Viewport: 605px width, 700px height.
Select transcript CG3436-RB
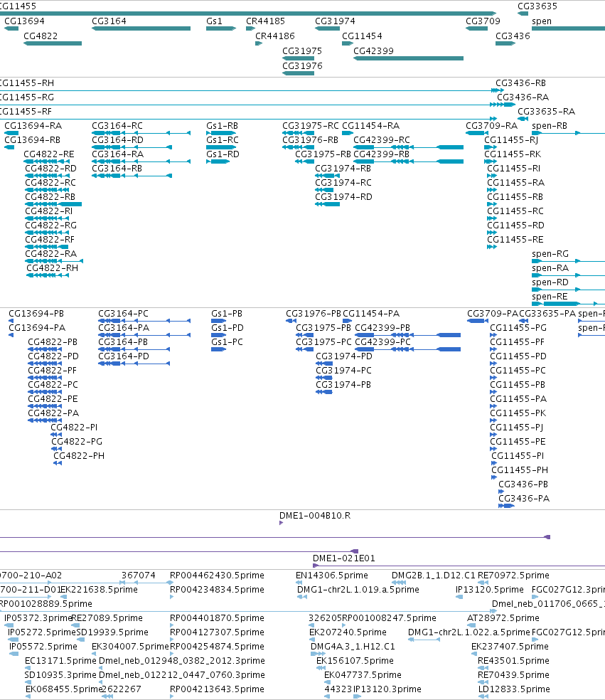coord(521,83)
